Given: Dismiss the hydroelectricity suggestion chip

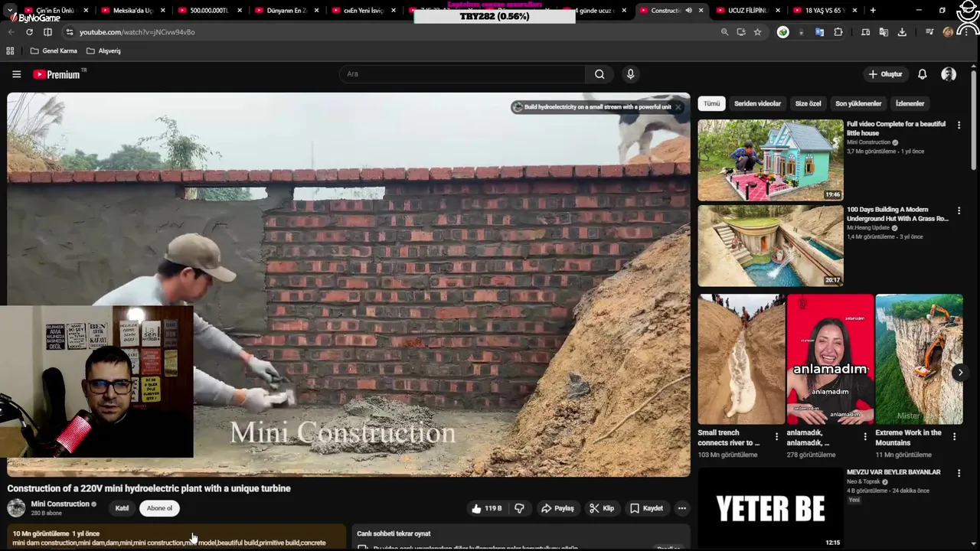Looking at the screenshot, I should (678, 107).
